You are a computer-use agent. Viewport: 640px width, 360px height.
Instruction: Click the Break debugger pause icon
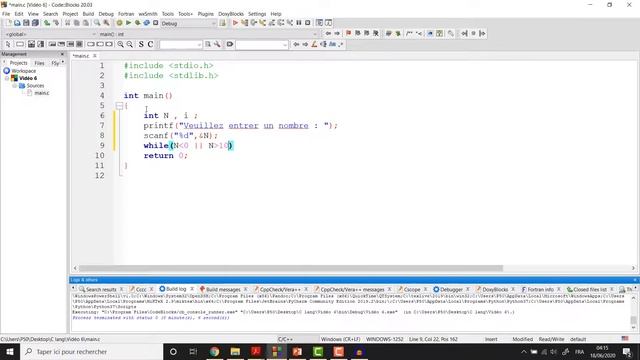coord(299,23)
